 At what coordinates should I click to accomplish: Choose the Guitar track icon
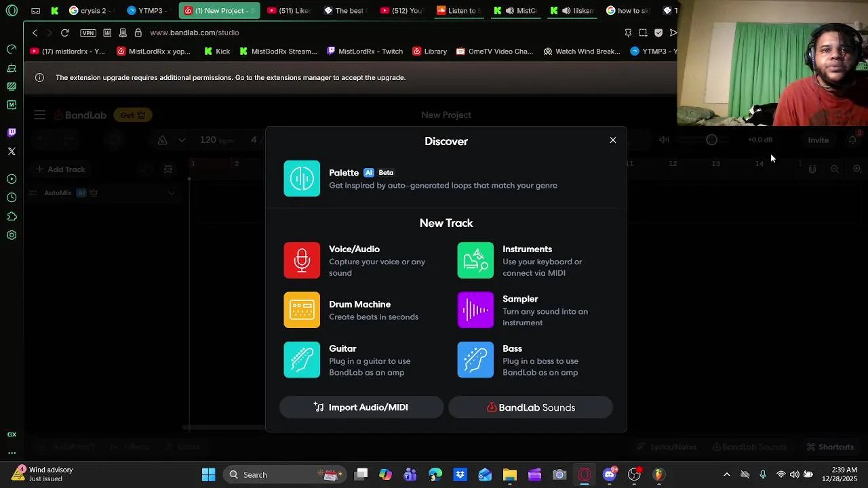(x=302, y=359)
